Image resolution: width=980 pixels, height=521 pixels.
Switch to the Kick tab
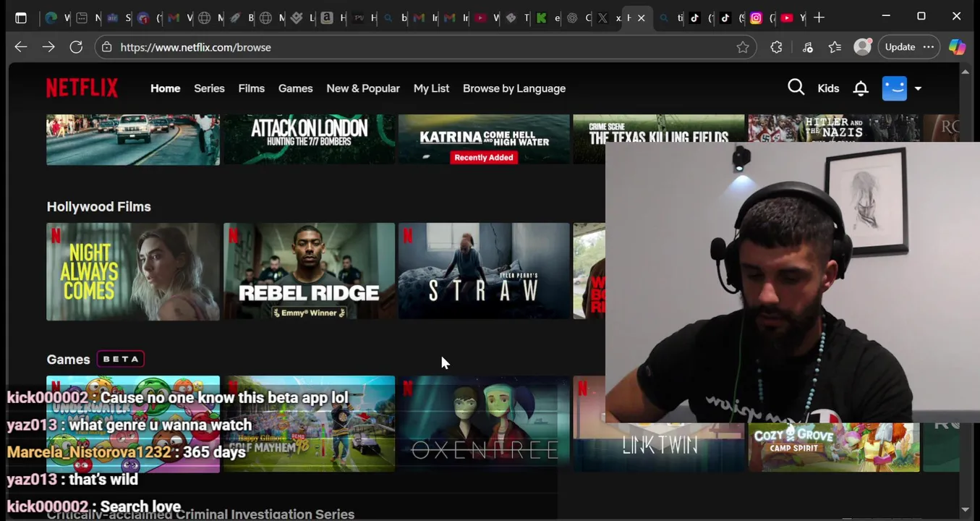pos(541,18)
